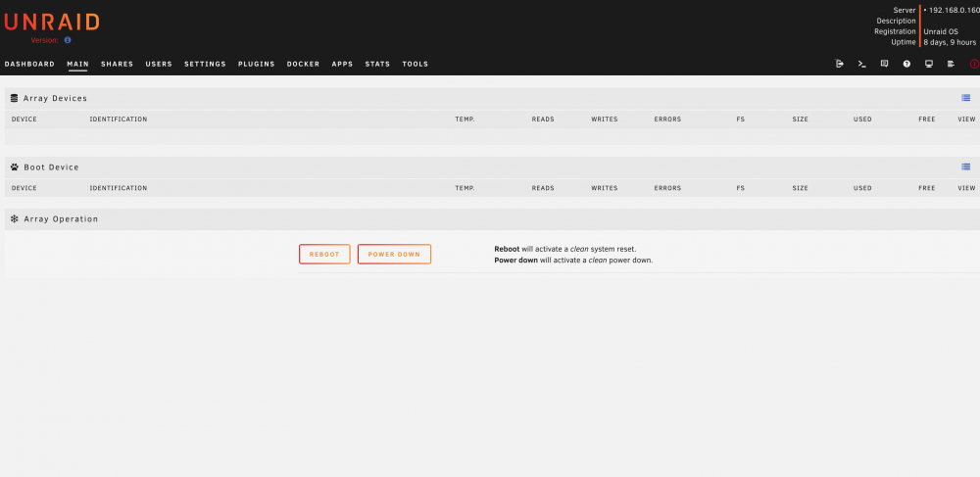Click the logout icon in the header
The height and width of the screenshot is (477, 980).
(840, 64)
